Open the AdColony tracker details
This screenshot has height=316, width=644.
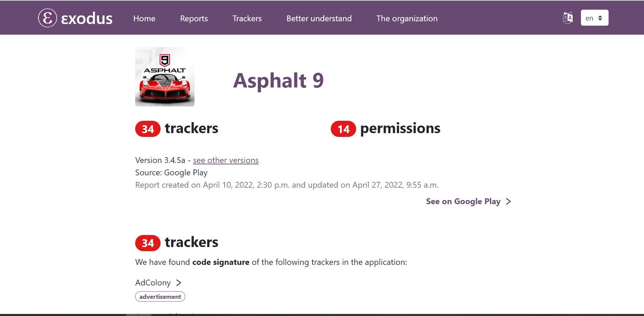click(153, 283)
